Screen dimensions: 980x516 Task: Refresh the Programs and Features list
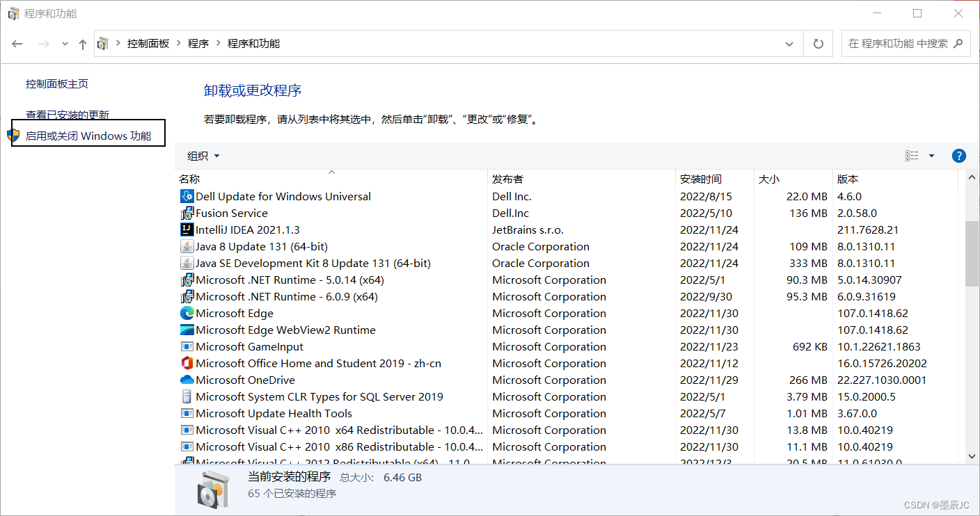click(x=819, y=43)
